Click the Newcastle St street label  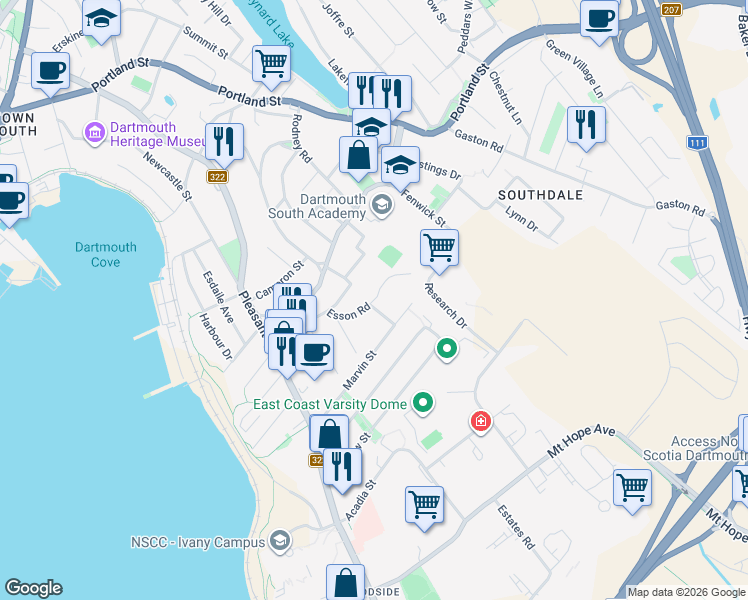click(x=167, y=176)
